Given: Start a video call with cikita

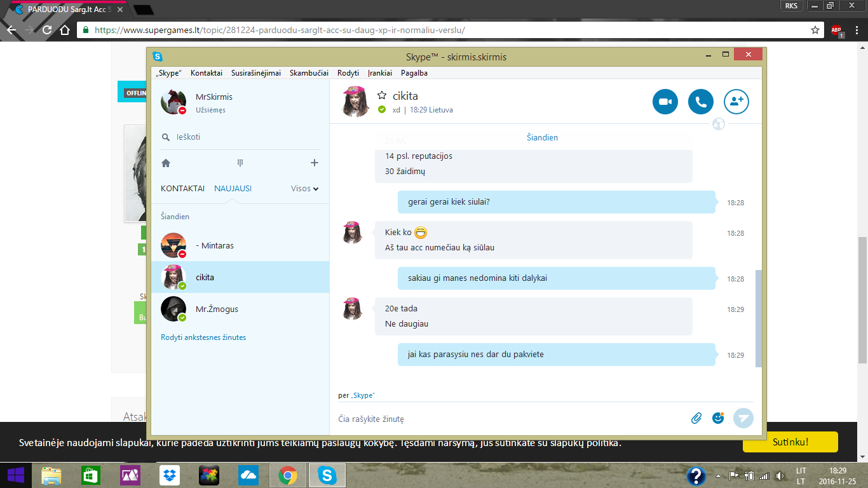Looking at the screenshot, I should (665, 102).
